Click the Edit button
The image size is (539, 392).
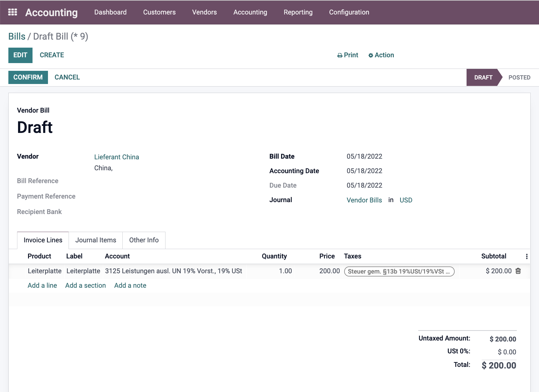20,55
